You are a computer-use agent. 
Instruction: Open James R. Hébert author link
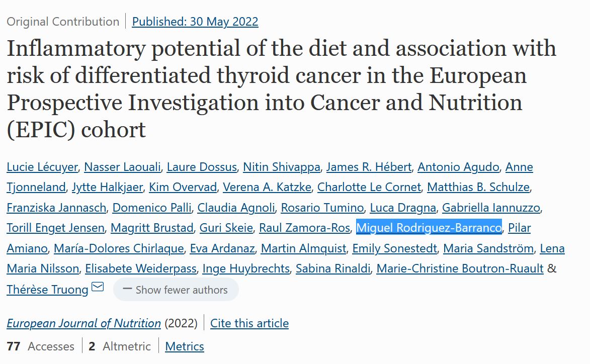click(369, 167)
